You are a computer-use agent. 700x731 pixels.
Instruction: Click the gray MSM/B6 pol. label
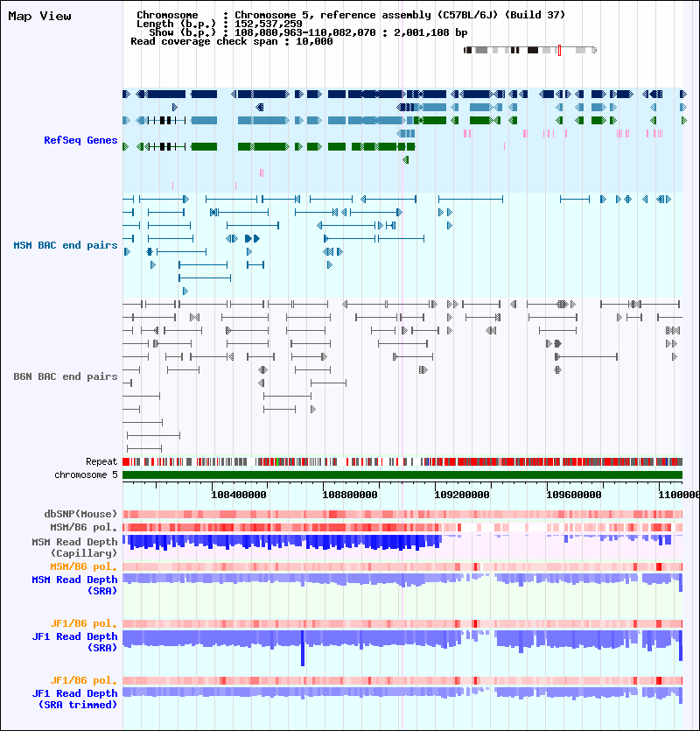84,527
